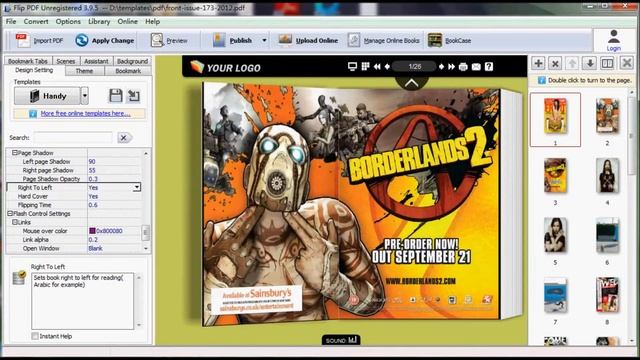Click the settings Search input field
640x360 pixels.
point(73,138)
